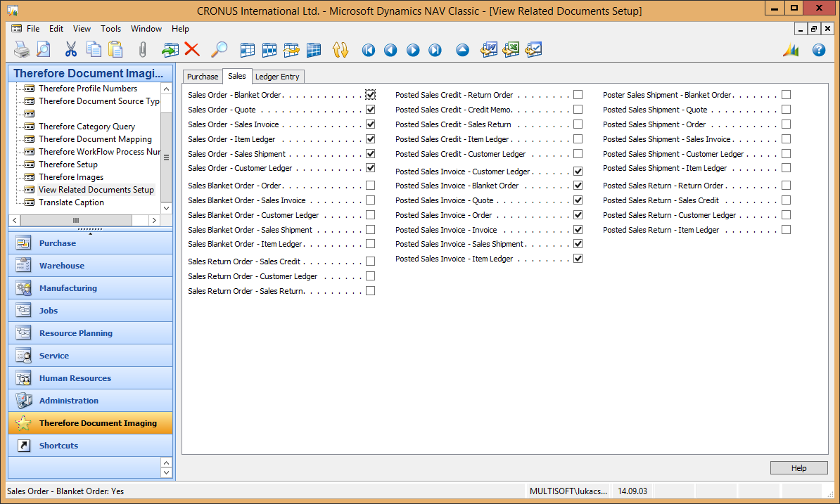Check Posted Sales Return - Item Ledger
Viewport: 840px width, 504px height.
tap(786, 230)
